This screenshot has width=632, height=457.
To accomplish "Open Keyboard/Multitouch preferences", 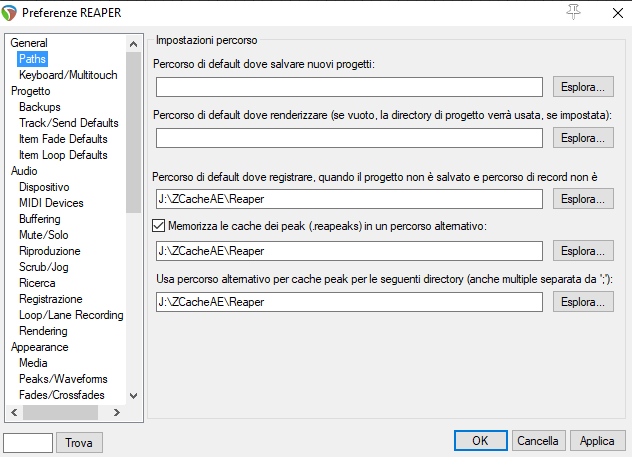I will point(68,75).
